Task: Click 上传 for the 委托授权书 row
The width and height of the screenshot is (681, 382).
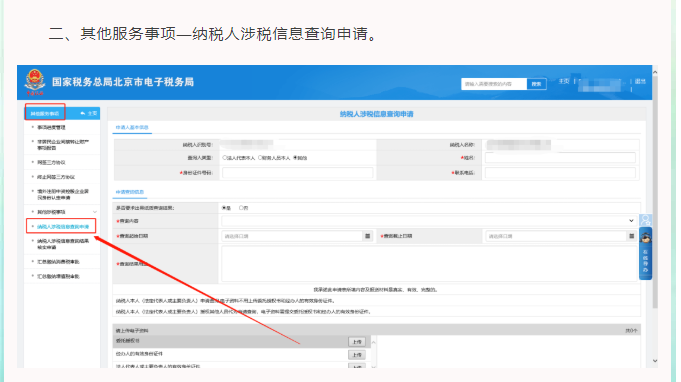Action: pyautogui.click(x=357, y=342)
